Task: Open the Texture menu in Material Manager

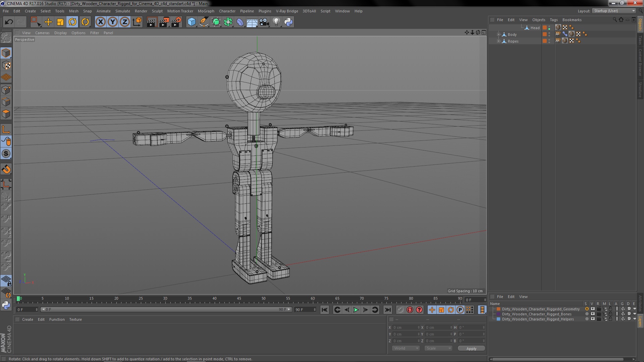Action: click(x=75, y=319)
